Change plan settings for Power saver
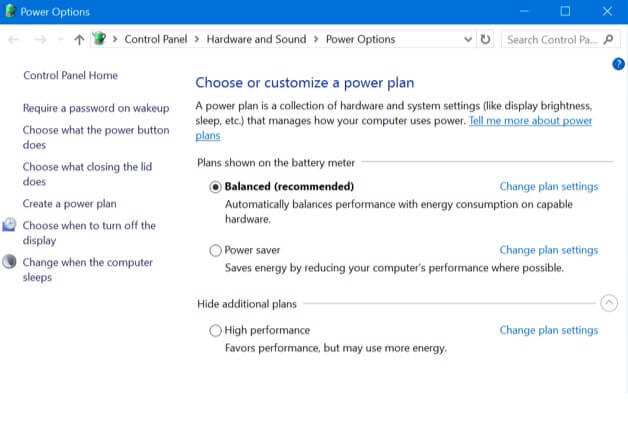The image size is (628, 441). [x=549, y=250]
